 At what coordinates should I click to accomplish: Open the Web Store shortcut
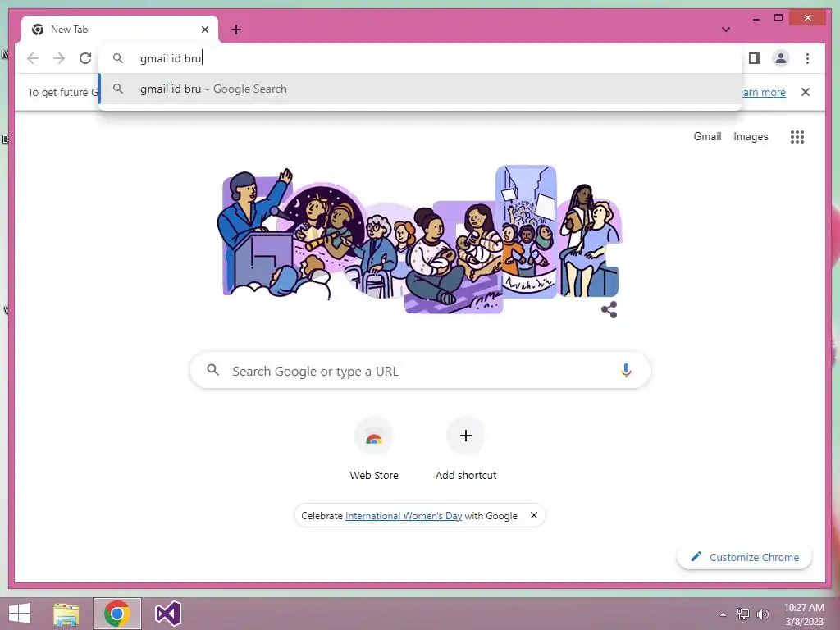click(x=374, y=449)
